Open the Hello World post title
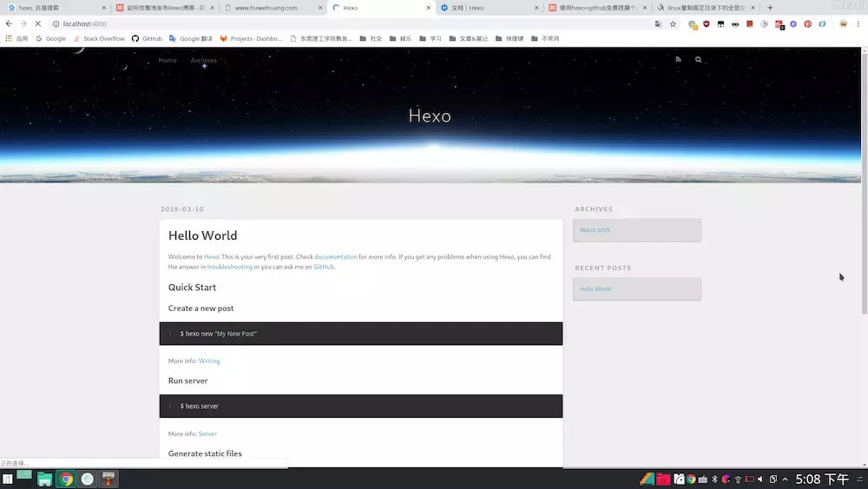The width and height of the screenshot is (868, 489). (x=202, y=235)
